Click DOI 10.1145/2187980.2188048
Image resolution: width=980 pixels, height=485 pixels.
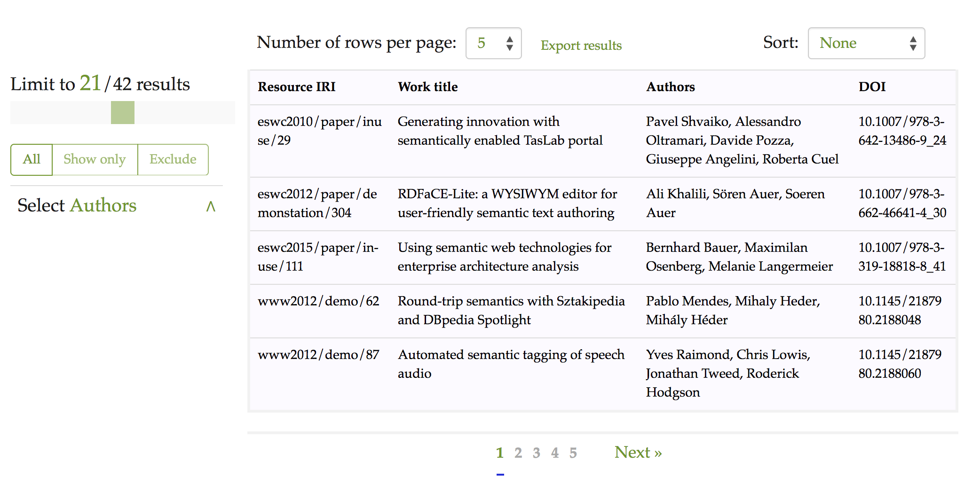pyautogui.click(x=900, y=311)
